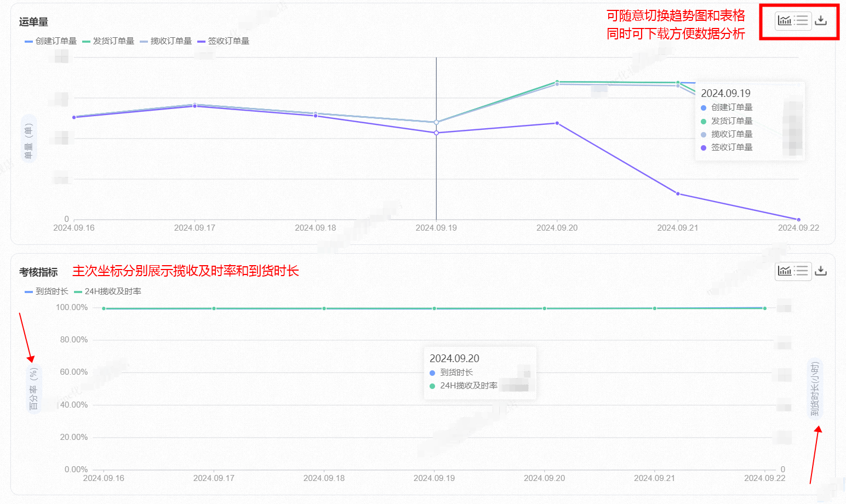The height and width of the screenshot is (504, 846).
Task: Toggle the 签收订单量 legend series
Action: coord(224,41)
